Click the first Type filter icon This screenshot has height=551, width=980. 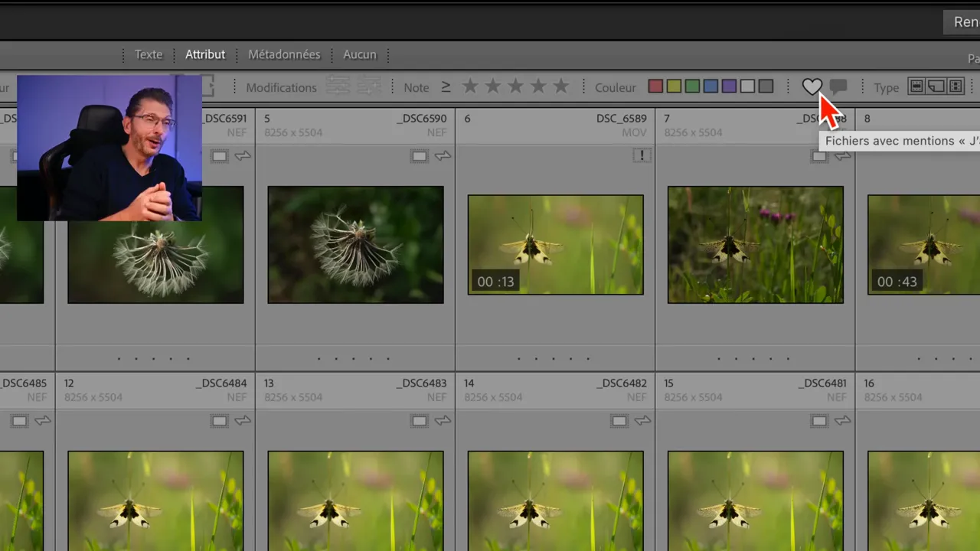point(916,86)
